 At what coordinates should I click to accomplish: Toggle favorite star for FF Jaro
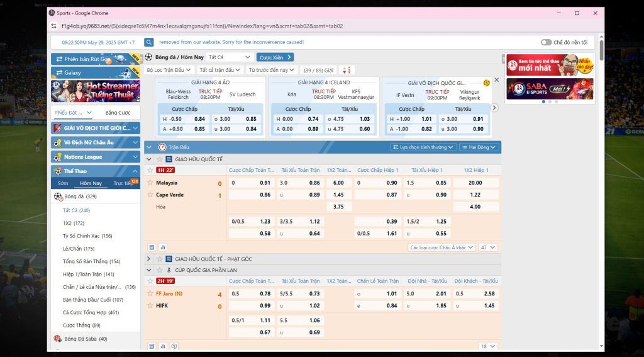(x=150, y=293)
